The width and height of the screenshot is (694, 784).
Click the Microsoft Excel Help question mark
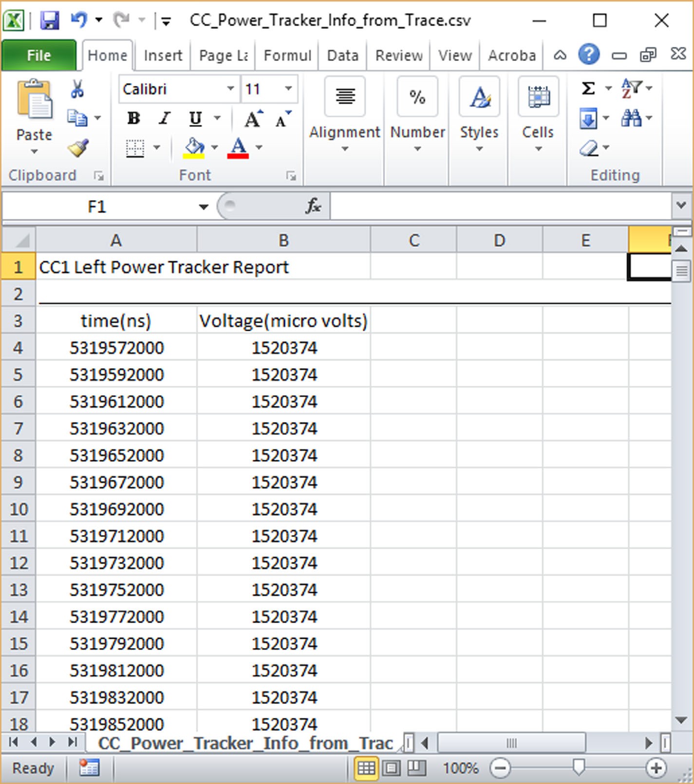[589, 55]
